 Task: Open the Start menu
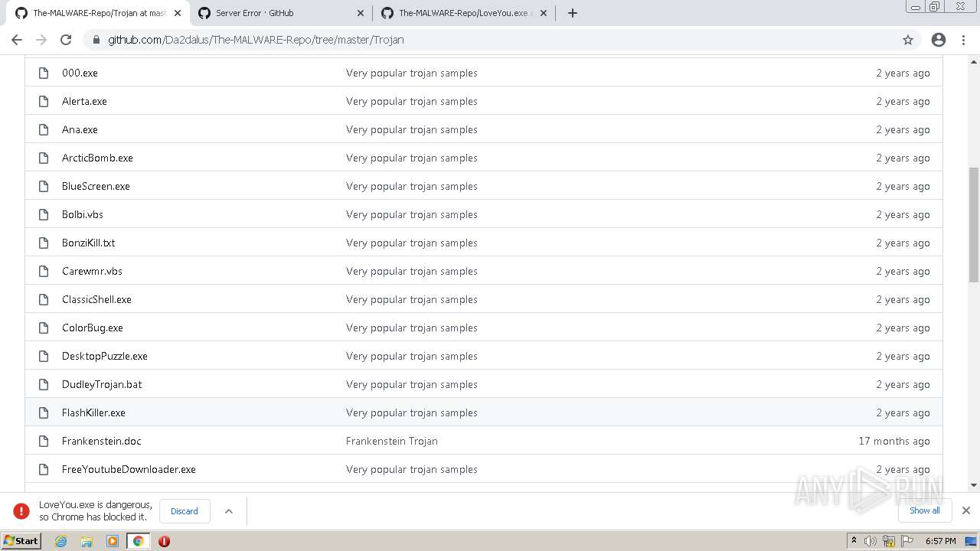(21, 541)
